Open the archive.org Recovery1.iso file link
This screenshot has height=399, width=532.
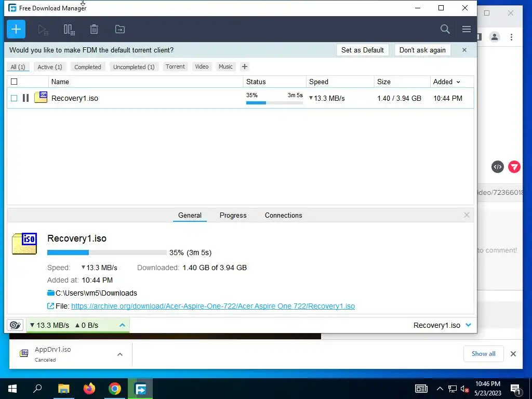point(213,306)
